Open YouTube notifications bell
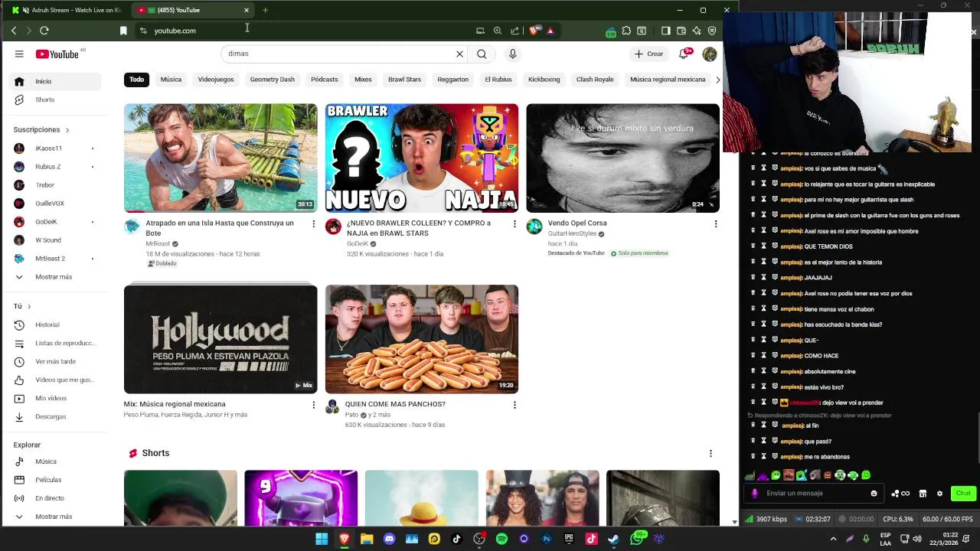This screenshot has height=551, width=980. 684,54
